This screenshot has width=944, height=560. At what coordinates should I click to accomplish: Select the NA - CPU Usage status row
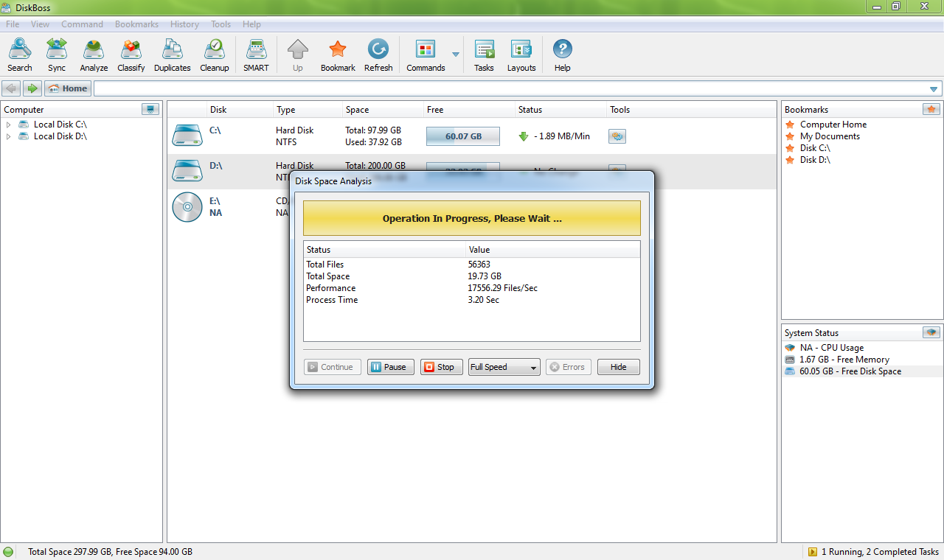coord(861,348)
